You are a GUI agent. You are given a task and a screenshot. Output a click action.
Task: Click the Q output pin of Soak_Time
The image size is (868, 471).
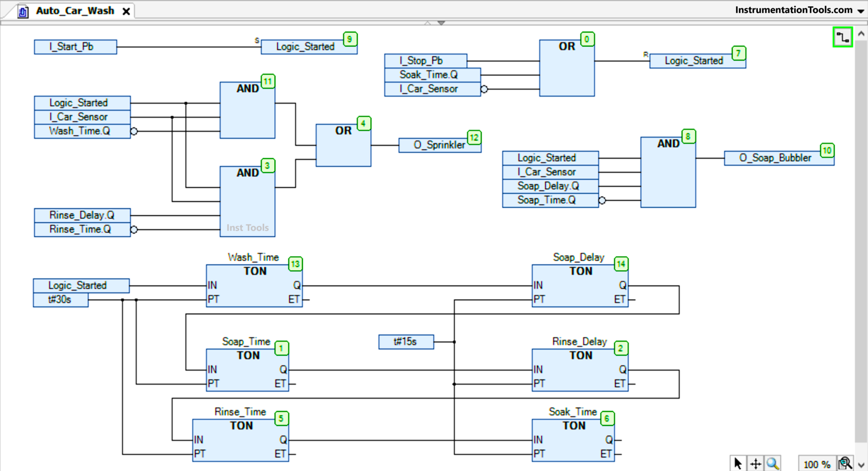click(x=609, y=440)
